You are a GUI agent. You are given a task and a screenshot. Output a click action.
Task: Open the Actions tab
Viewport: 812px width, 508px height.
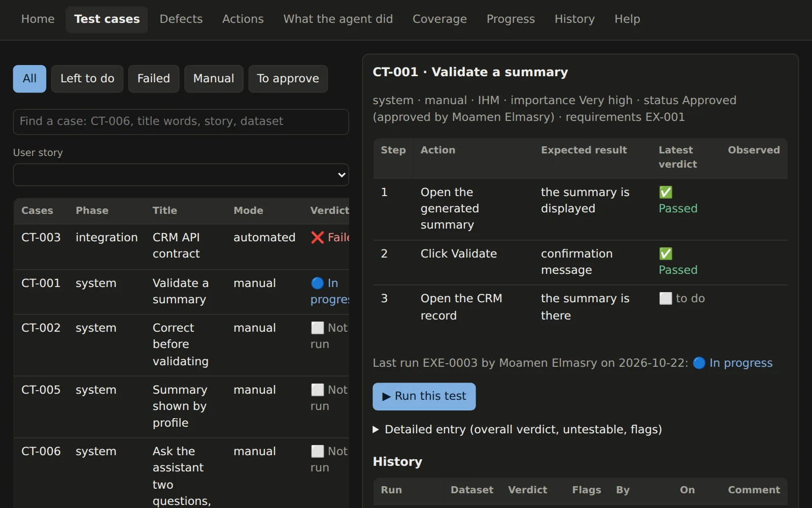[243, 19]
